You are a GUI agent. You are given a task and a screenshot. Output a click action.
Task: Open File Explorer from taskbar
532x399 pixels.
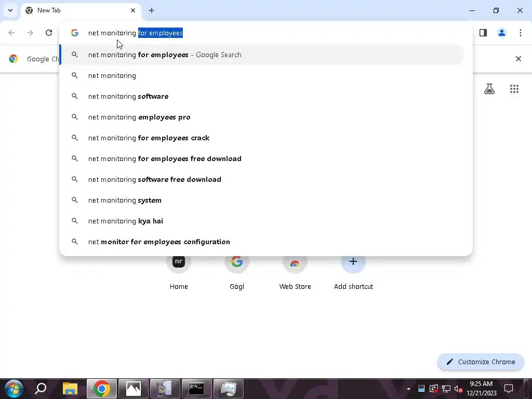pyautogui.click(x=70, y=389)
